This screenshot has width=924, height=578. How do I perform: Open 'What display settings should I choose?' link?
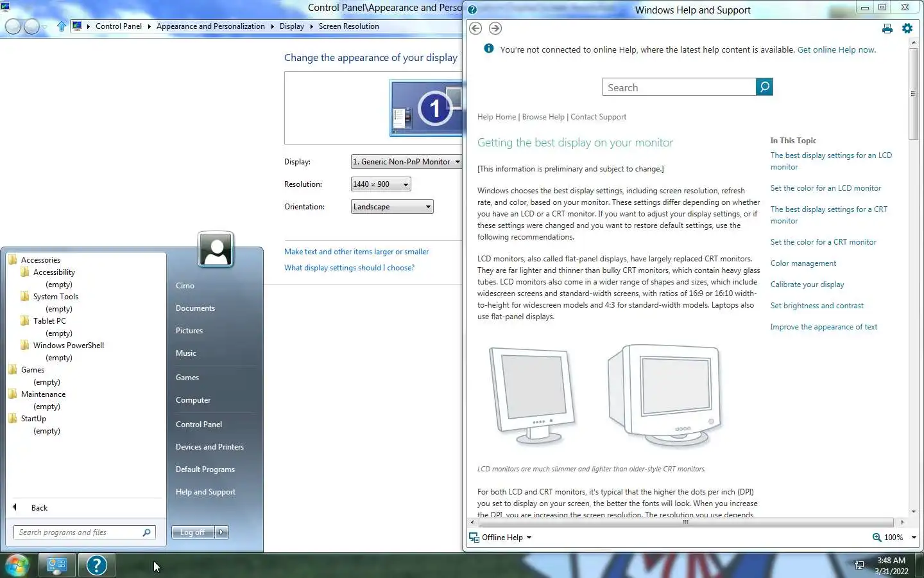[349, 268]
